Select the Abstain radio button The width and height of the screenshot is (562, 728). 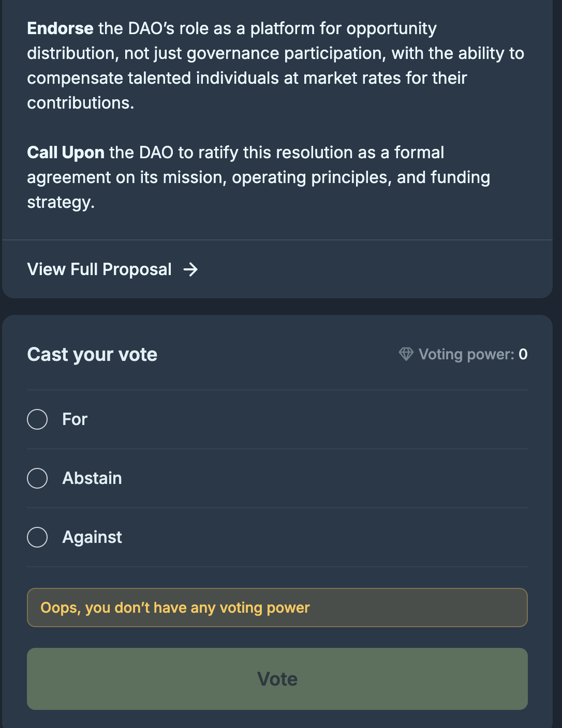click(37, 478)
